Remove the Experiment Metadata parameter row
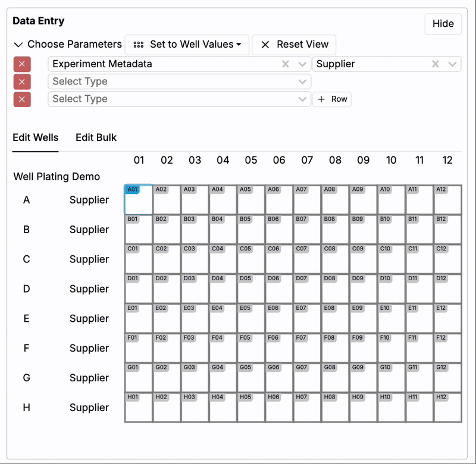The width and height of the screenshot is (476, 464). [x=22, y=64]
